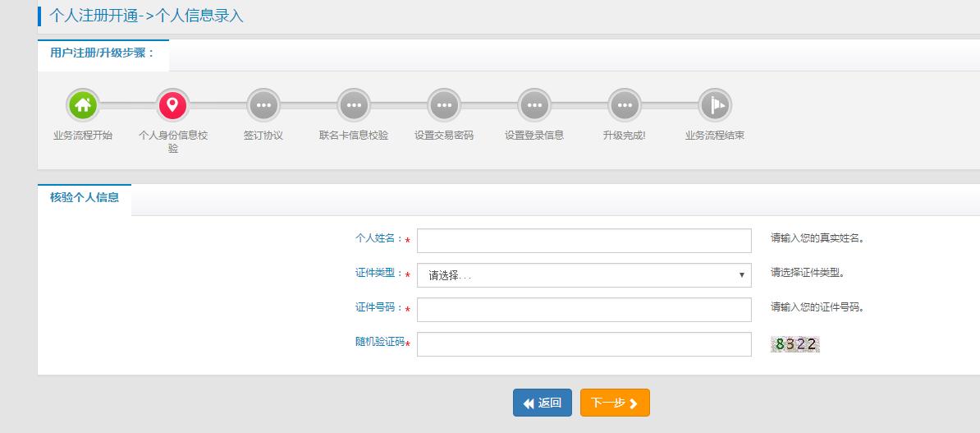The width and height of the screenshot is (980, 433).
Task: Click the 设置登录信息 step label
Action: pyautogui.click(x=534, y=135)
